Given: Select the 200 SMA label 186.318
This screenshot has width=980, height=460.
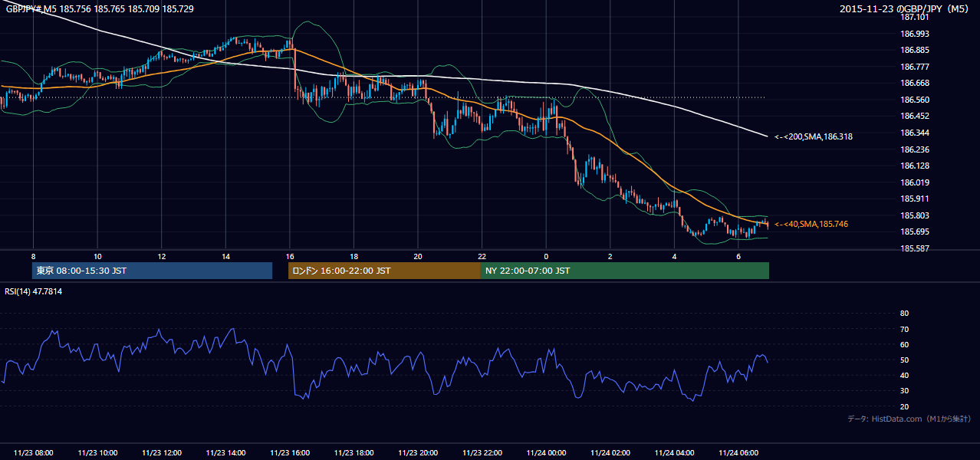Looking at the screenshot, I should (x=813, y=136).
